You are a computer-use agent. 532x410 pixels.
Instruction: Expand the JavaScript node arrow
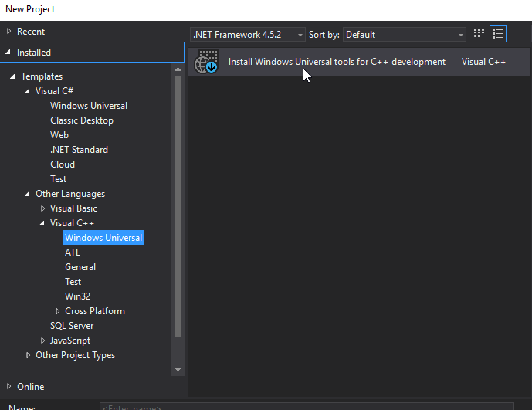pos(42,340)
